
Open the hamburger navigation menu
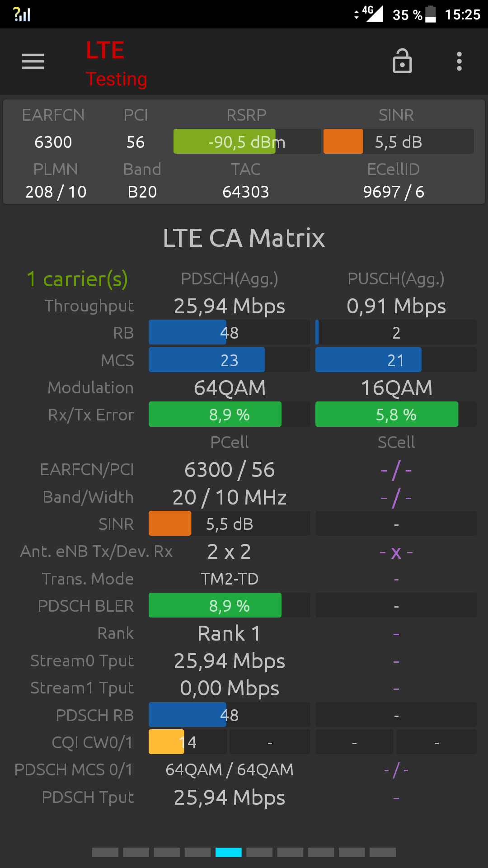tap(33, 61)
